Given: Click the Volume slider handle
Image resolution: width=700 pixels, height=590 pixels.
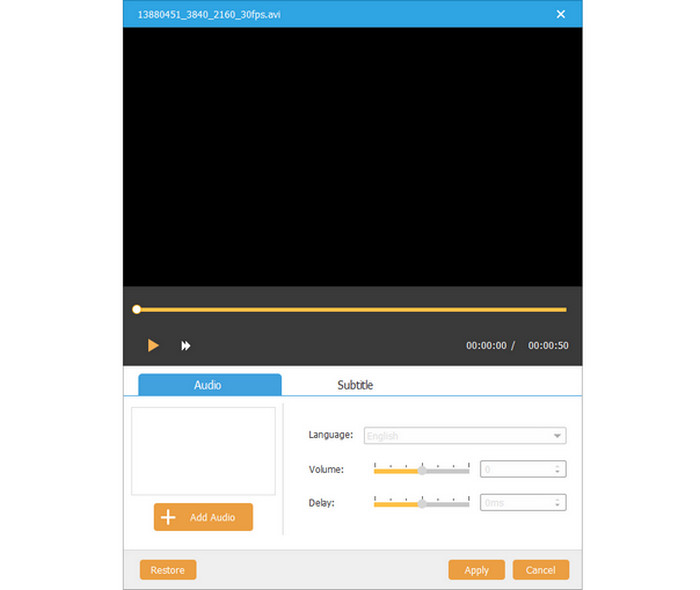Looking at the screenshot, I should (422, 469).
